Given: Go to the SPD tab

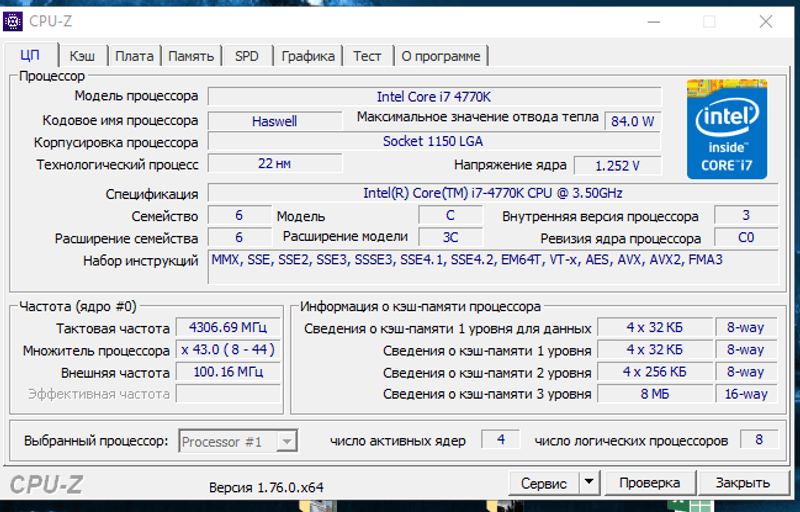Looking at the screenshot, I should click(x=246, y=56).
